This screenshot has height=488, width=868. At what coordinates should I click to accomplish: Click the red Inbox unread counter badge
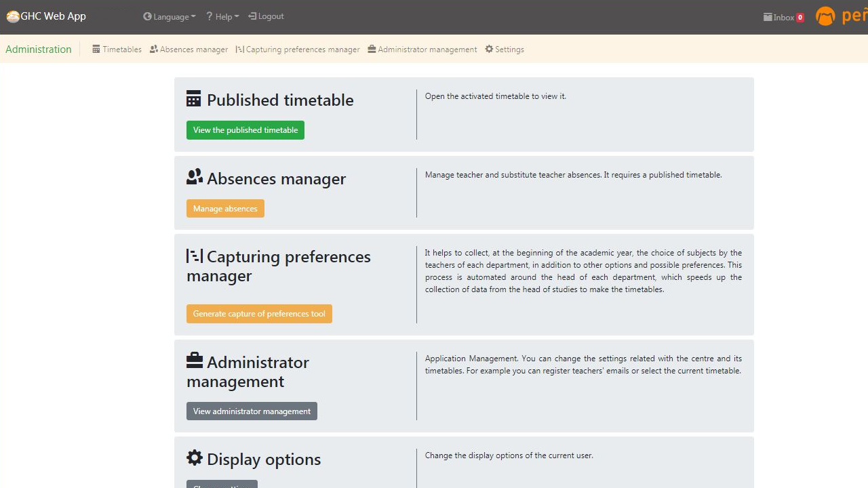point(800,18)
